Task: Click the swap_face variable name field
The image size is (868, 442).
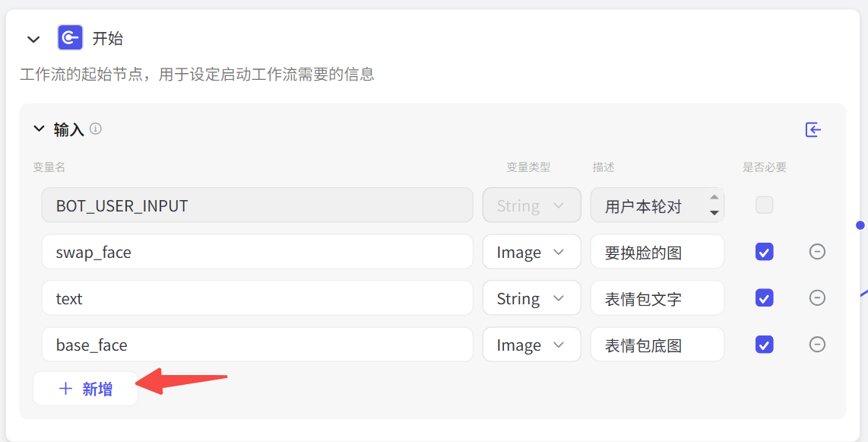Action: 258,252
